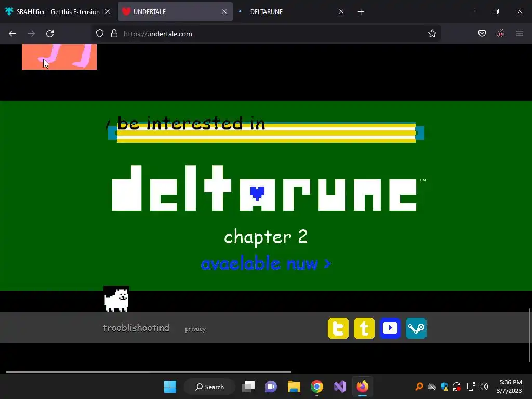The image size is (532, 399).
Task: Open tracking protection shield icon
Action: pos(99,34)
